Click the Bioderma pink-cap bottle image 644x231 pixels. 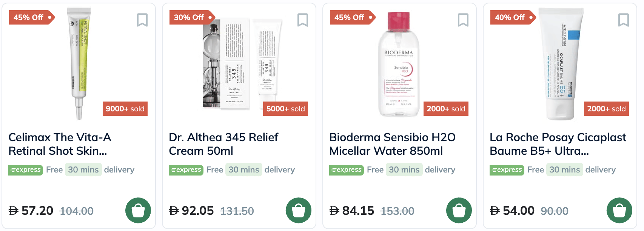(x=398, y=64)
